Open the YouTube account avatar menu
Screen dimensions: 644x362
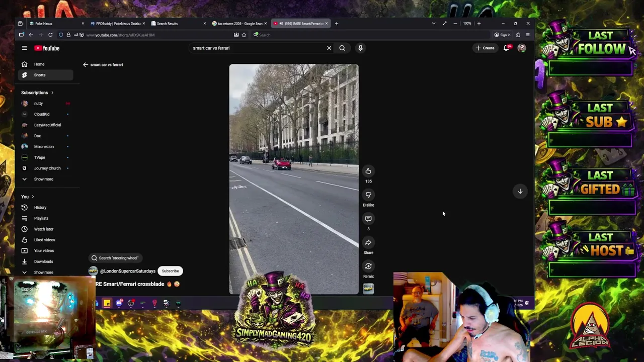tap(522, 48)
